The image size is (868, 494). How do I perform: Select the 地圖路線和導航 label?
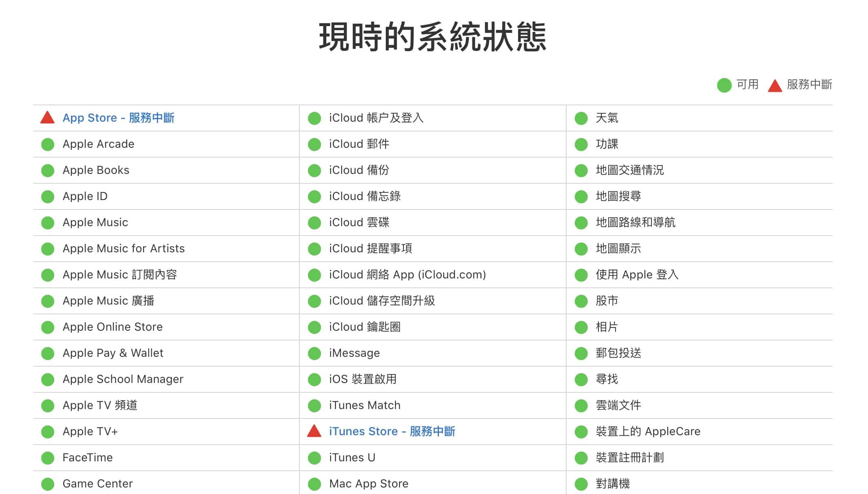[635, 223]
